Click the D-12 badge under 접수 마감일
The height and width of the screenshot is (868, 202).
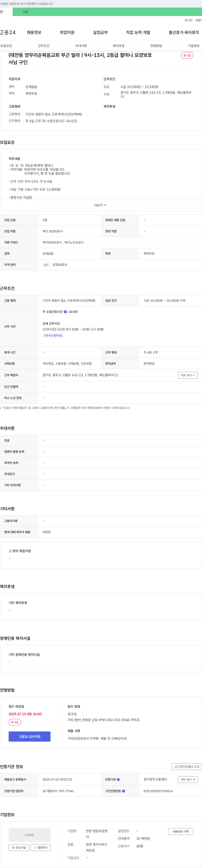(x=15, y=722)
